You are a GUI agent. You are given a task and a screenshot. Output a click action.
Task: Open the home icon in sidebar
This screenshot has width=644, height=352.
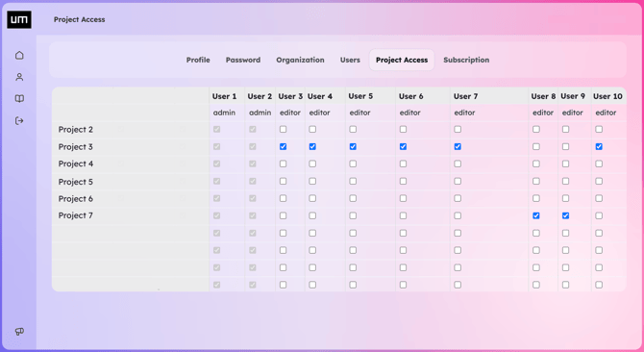pos(19,55)
